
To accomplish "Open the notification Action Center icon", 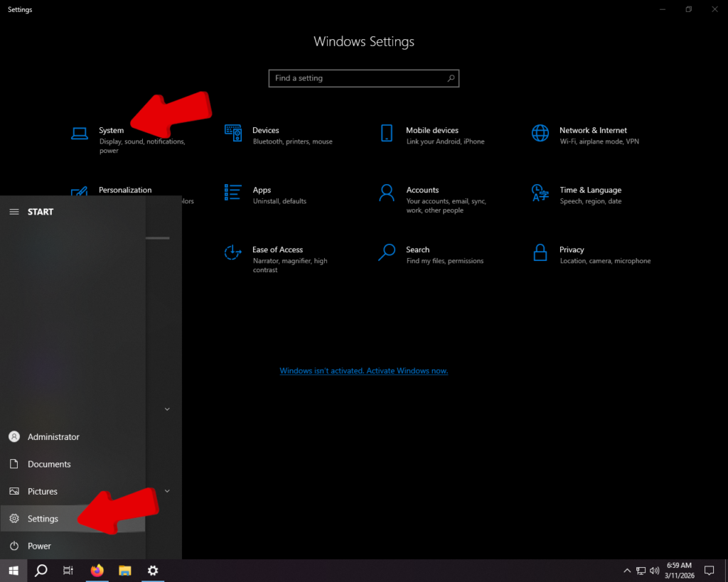I will [708, 570].
